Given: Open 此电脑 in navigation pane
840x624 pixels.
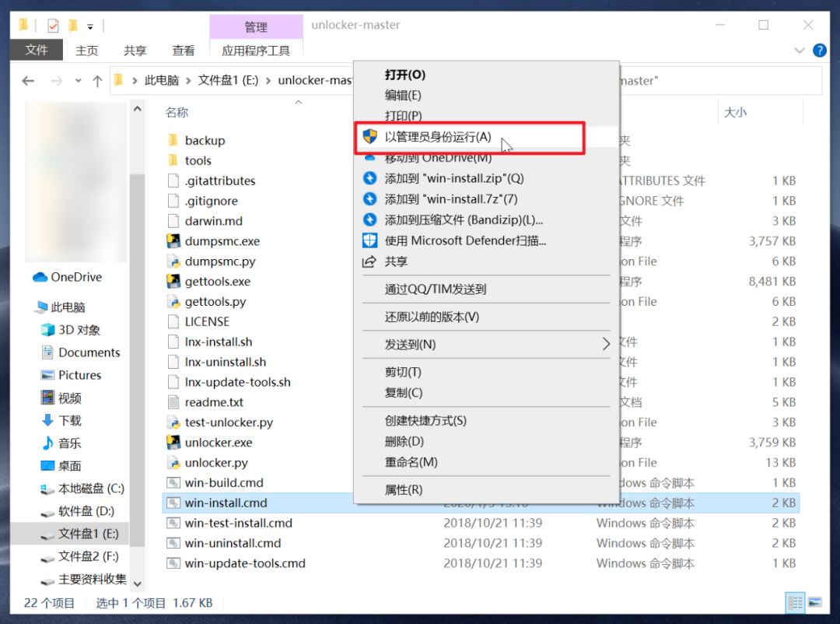Looking at the screenshot, I should click(60, 307).
